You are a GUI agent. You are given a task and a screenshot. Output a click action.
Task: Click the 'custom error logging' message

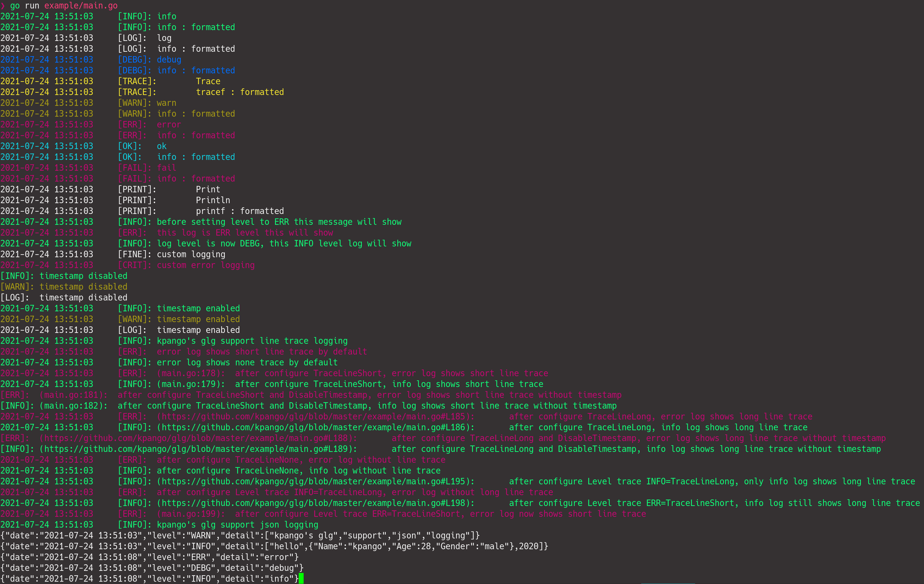206,265
